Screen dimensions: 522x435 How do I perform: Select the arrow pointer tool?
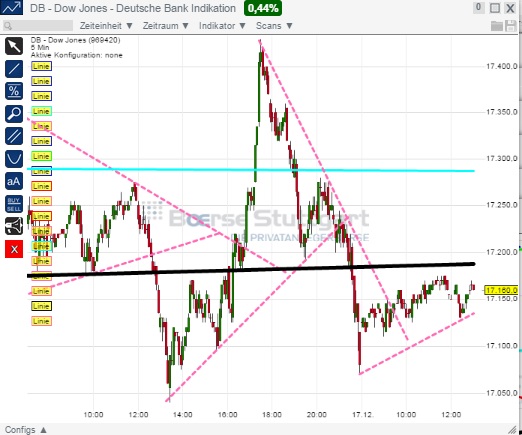(14, 46)
